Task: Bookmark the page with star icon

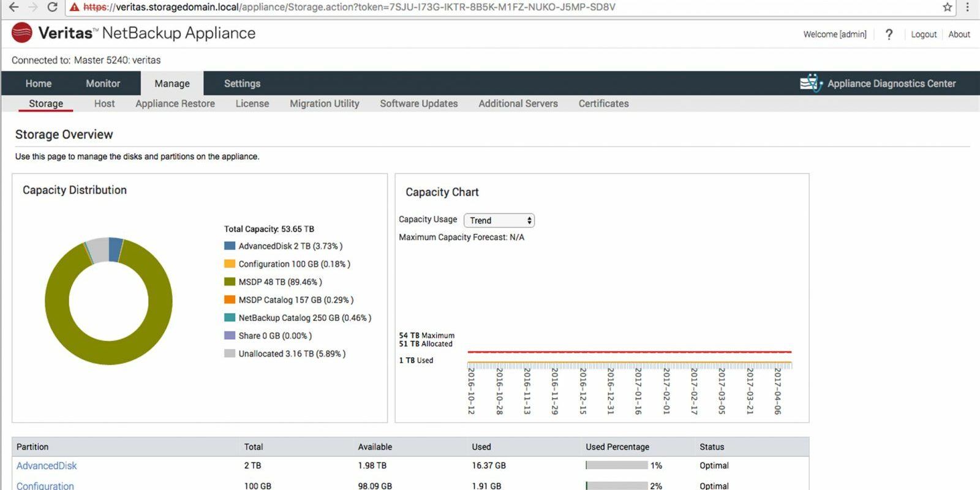Action: tap(948, 7)
